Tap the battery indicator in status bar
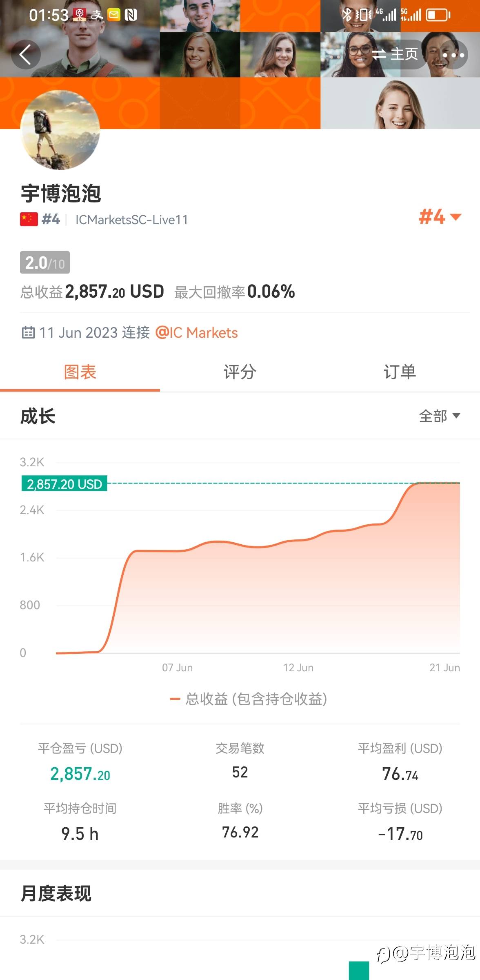Screen dimensions: 480x980 [438, 16]
